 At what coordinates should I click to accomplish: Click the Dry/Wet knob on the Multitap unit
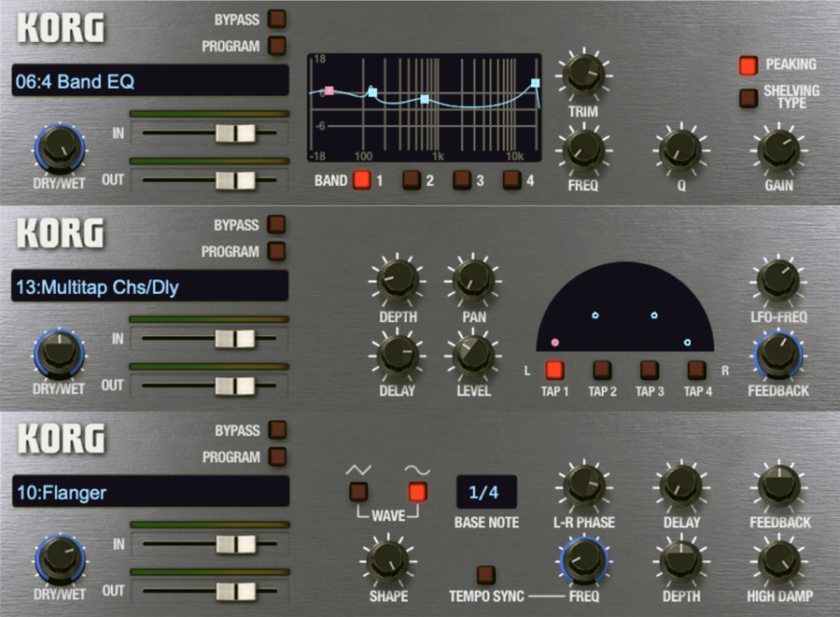coord(59,354)
